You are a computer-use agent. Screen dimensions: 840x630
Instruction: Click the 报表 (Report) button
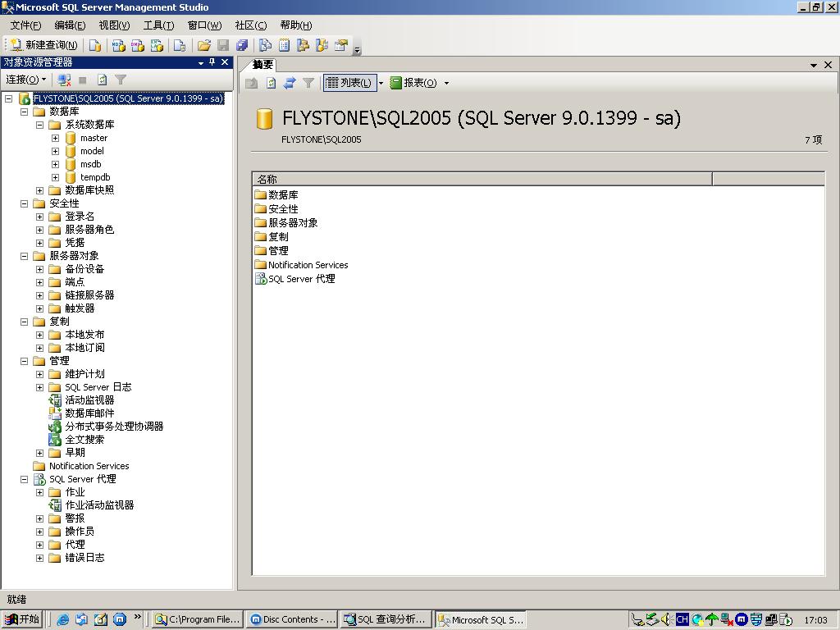point(413,83)
